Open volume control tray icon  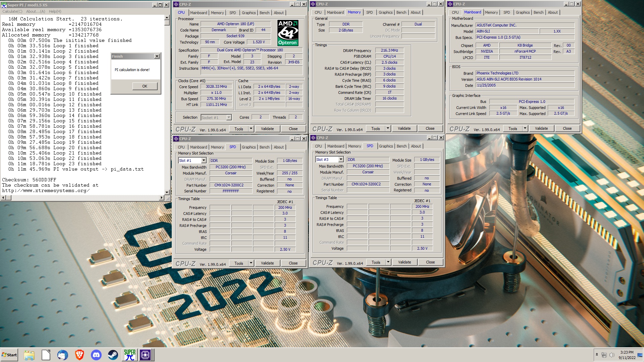pyautogui.click(x=612, y=355)
